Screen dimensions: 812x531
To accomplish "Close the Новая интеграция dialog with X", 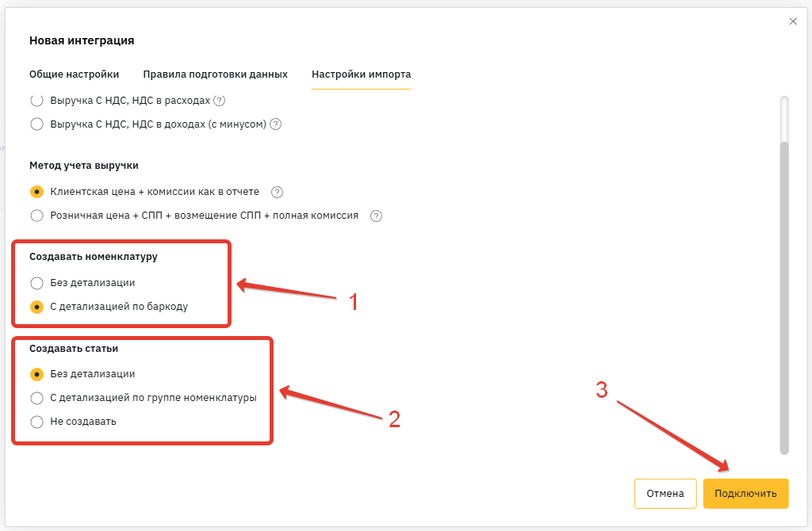I will pos(793,21).
